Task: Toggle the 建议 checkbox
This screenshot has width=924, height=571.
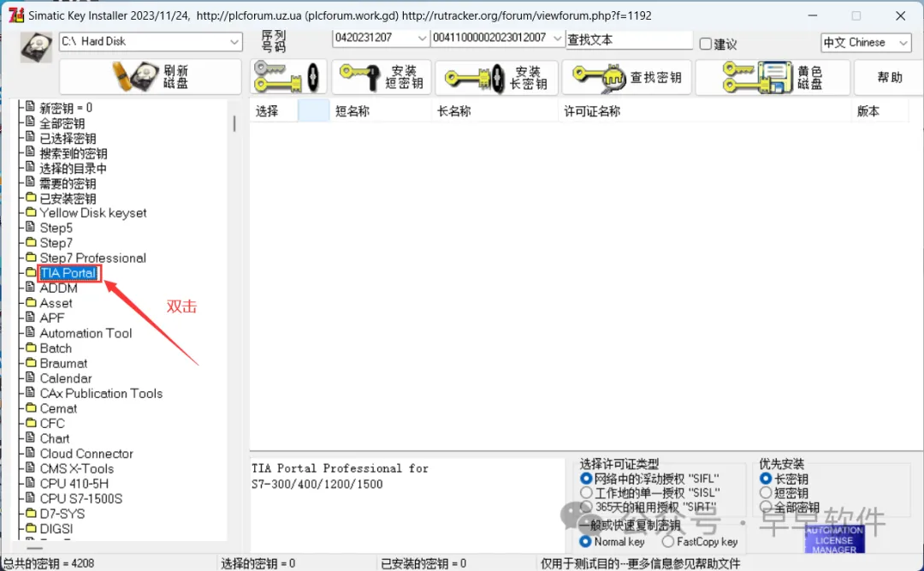Action: click(705, 44)
